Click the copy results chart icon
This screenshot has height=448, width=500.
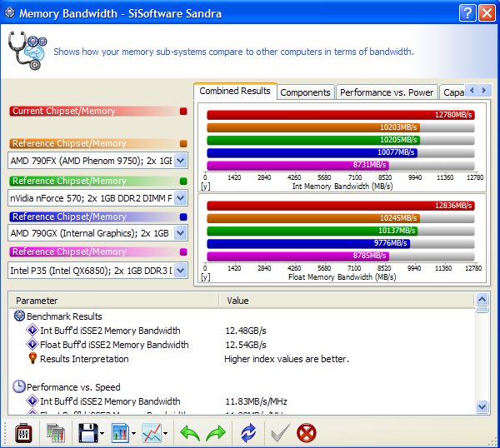coord(56,433)
